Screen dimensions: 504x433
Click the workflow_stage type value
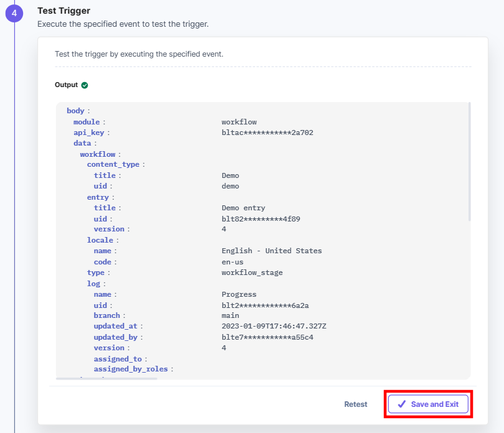(252, 272)
